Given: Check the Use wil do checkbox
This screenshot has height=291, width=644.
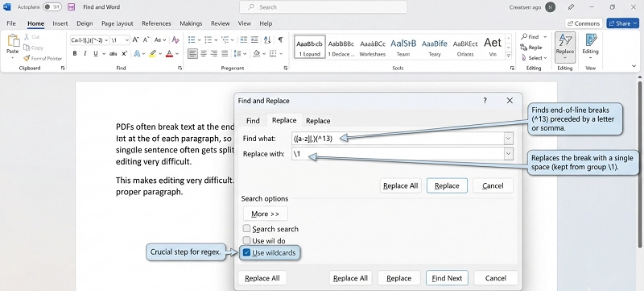Looking at the screenshot, I should point(246,240).
